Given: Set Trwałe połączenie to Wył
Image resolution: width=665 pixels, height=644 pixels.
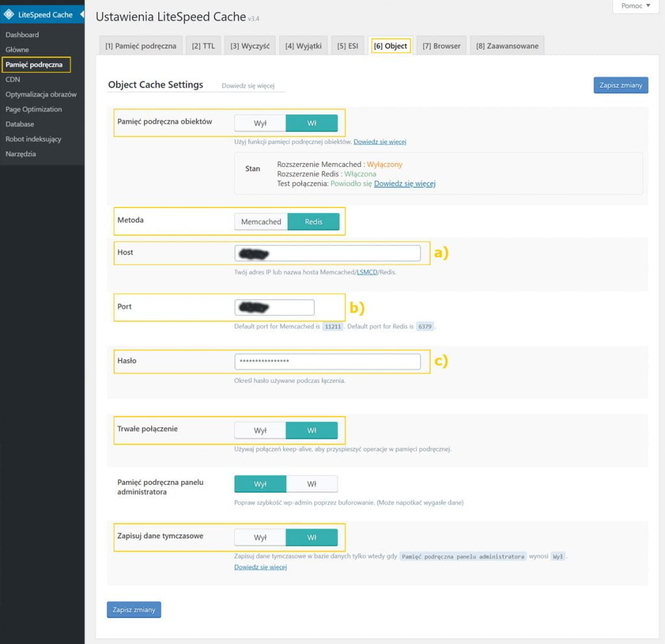Looking at the screenshot, I should pos(260,430).
